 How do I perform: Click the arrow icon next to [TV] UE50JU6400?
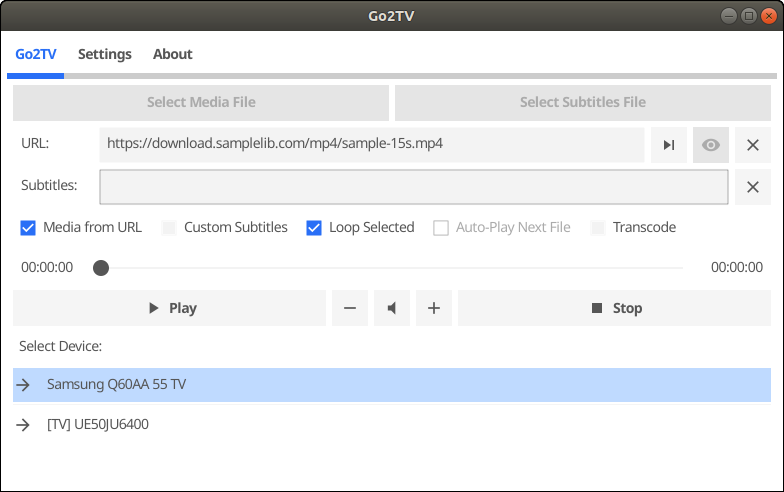pos(23,424)
